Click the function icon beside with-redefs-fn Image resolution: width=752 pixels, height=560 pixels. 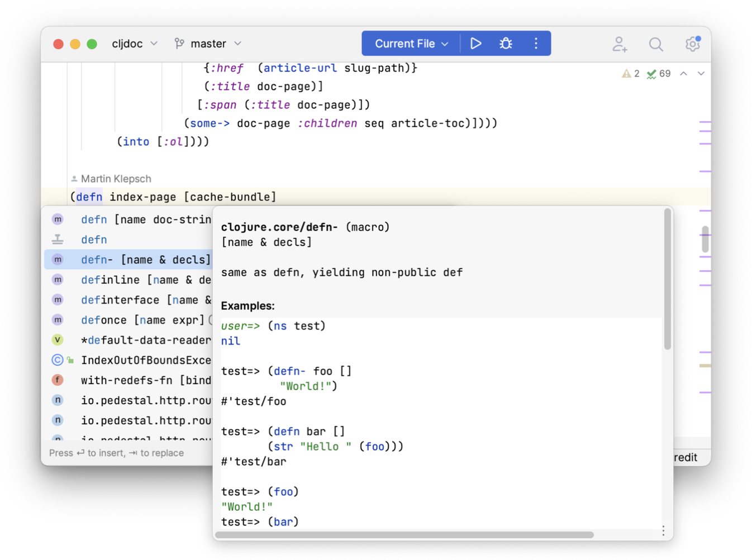click(58, 380)
